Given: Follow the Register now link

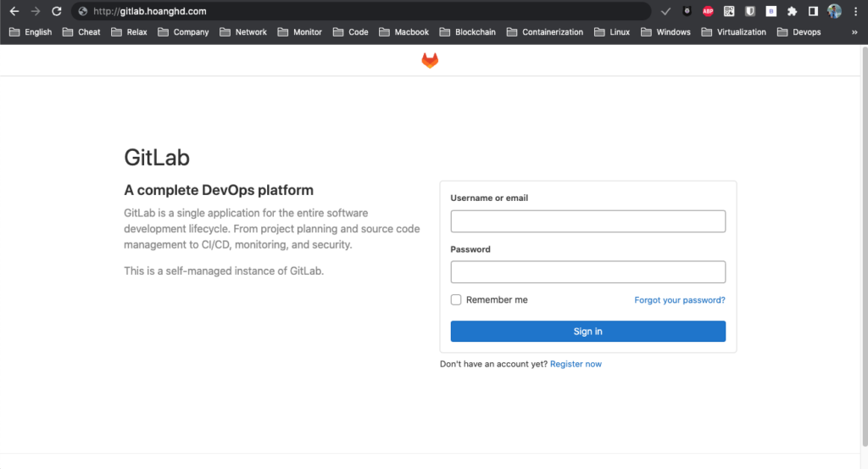Looking at the screenshot, I should click(576, 364).
